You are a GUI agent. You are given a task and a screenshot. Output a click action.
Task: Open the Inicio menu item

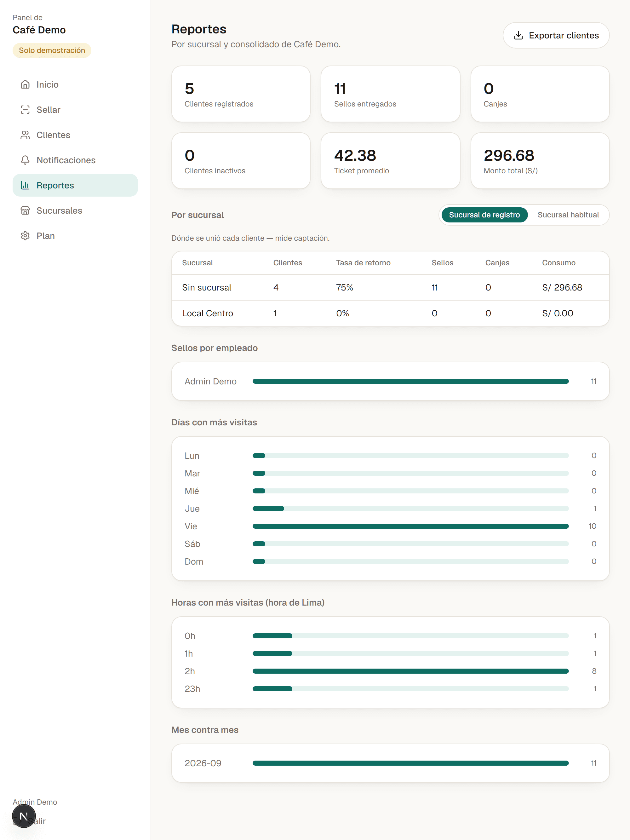point(75,84)
